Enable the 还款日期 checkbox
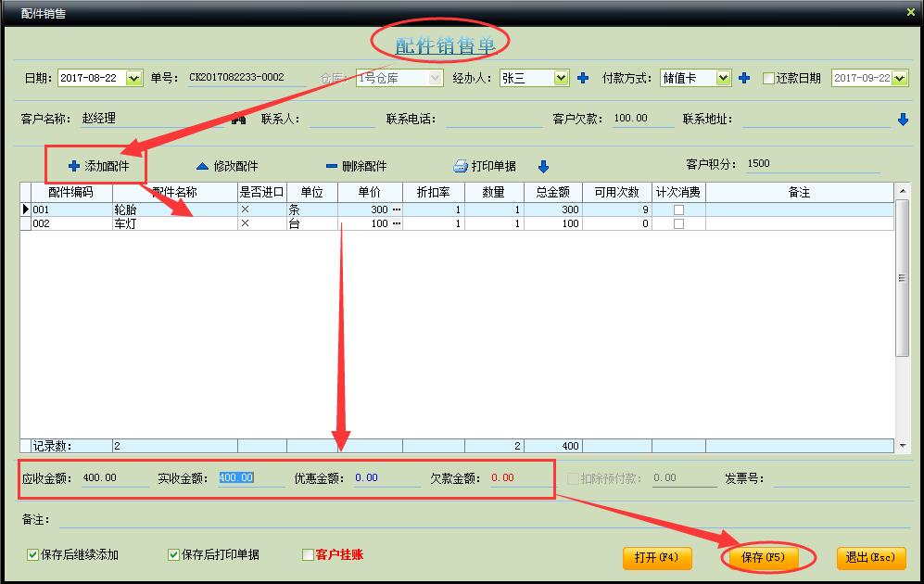This screenshot has height=584, width=924. tap(768, 79)
